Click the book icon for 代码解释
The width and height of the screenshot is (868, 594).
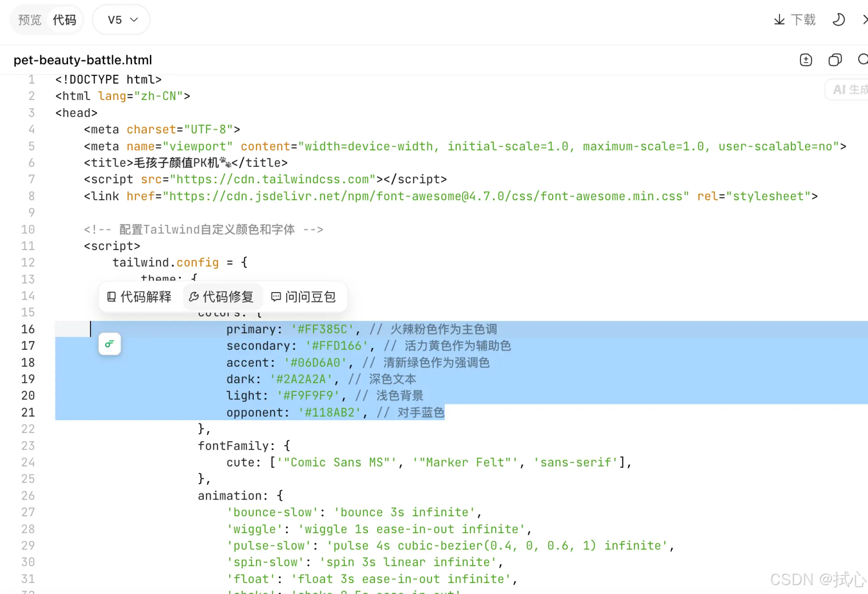tap(111, 297)
